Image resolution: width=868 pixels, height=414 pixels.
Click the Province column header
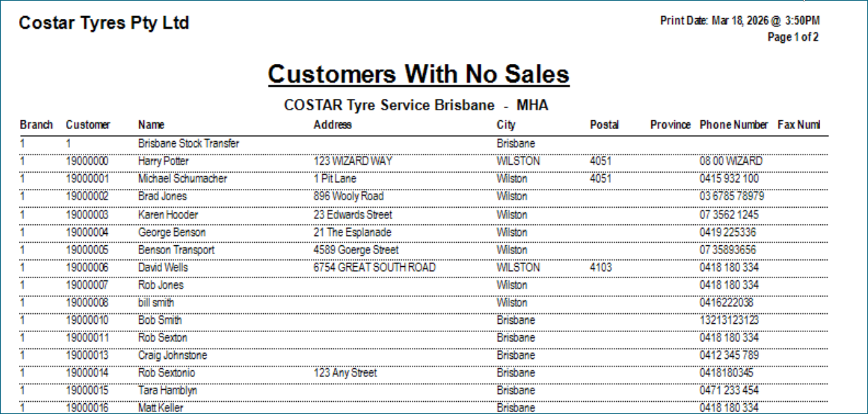point(670,125)
